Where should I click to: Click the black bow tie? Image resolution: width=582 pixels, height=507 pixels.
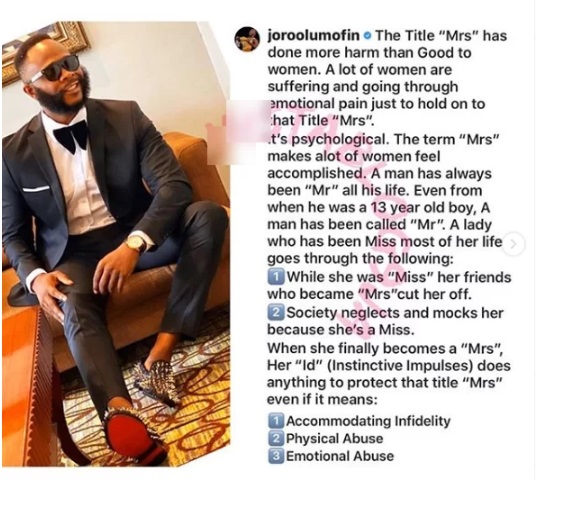point(71,136)
